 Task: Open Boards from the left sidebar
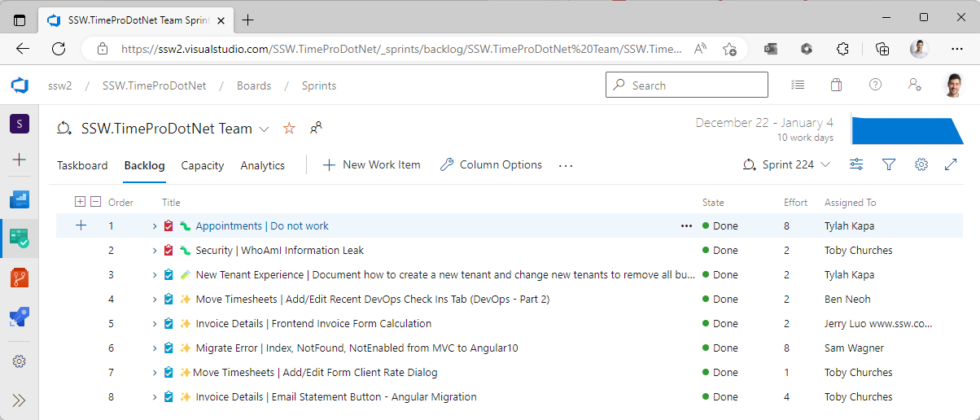[x=19, y=238]
